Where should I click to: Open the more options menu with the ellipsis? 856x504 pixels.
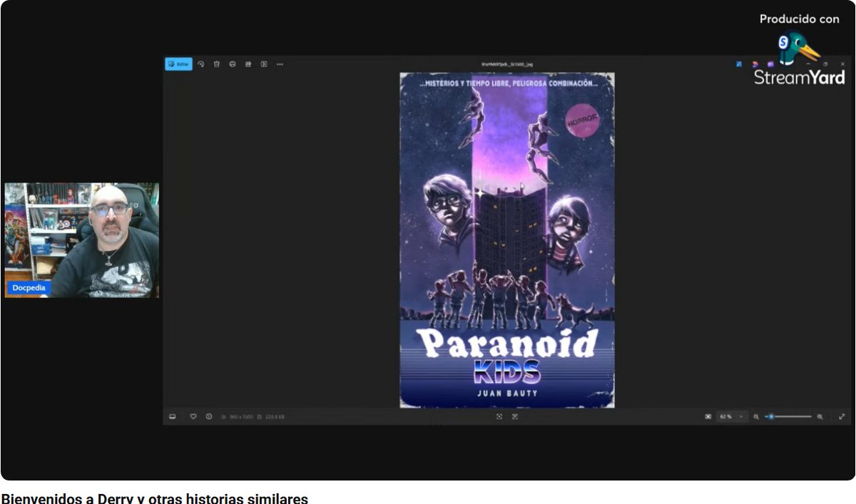point(280,64)
